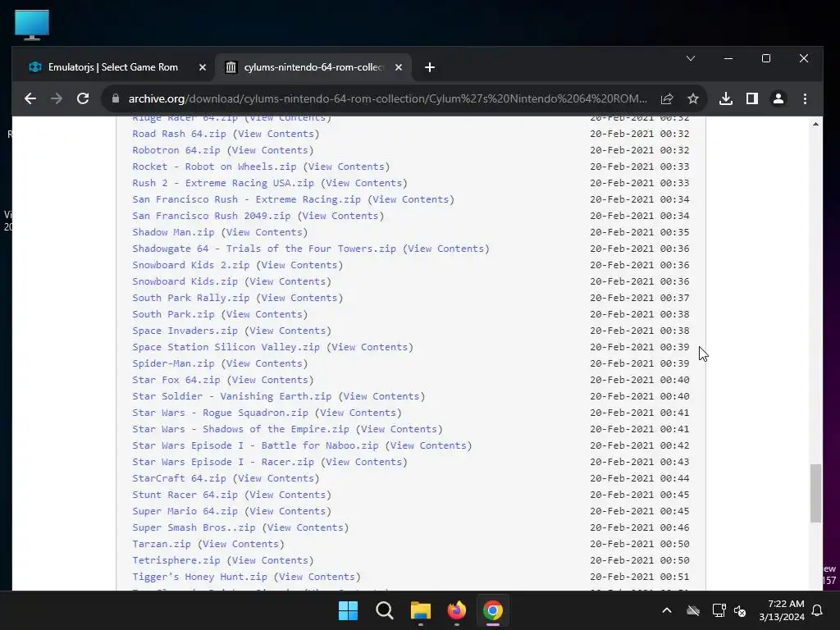The width and height of the screenshot is (840, 630).
Task: Switch to Emulatorjs Select Game Rom tab
Action: point(113,67)
